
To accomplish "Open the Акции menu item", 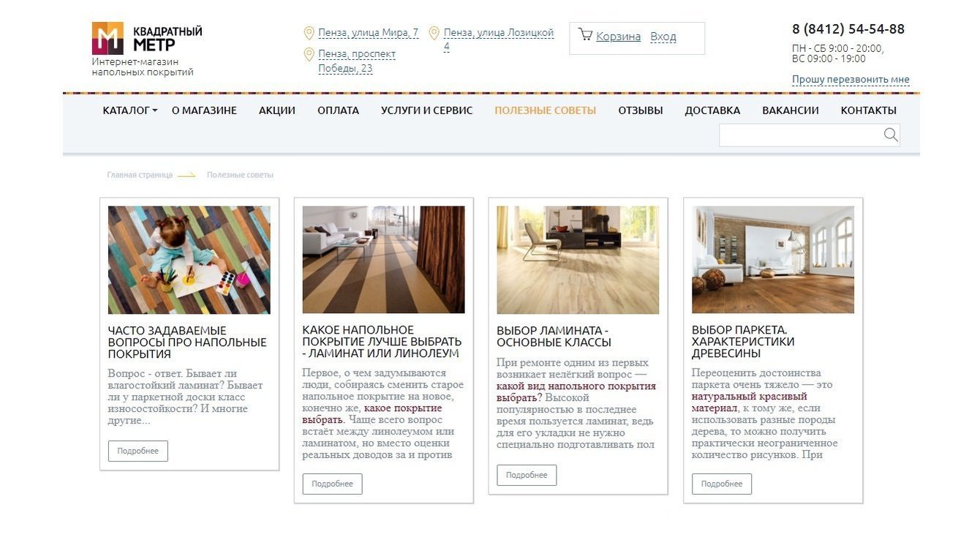I will coord(277,110).
